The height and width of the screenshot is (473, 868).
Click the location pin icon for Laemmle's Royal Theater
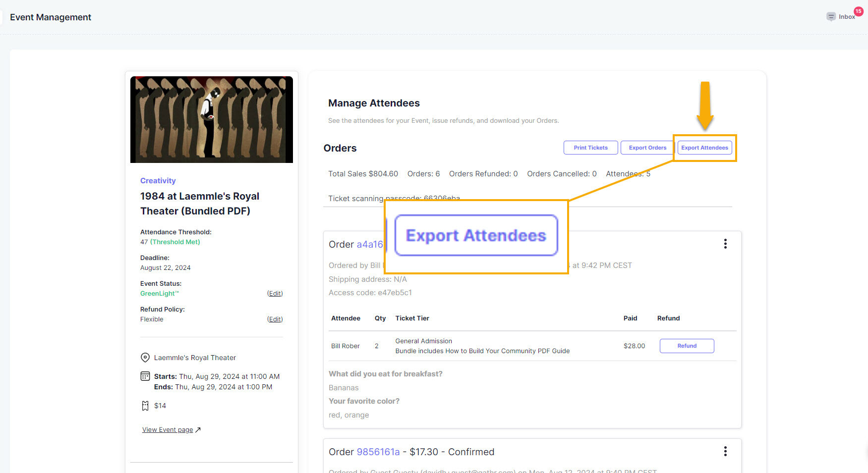click(x=145, y=358)
